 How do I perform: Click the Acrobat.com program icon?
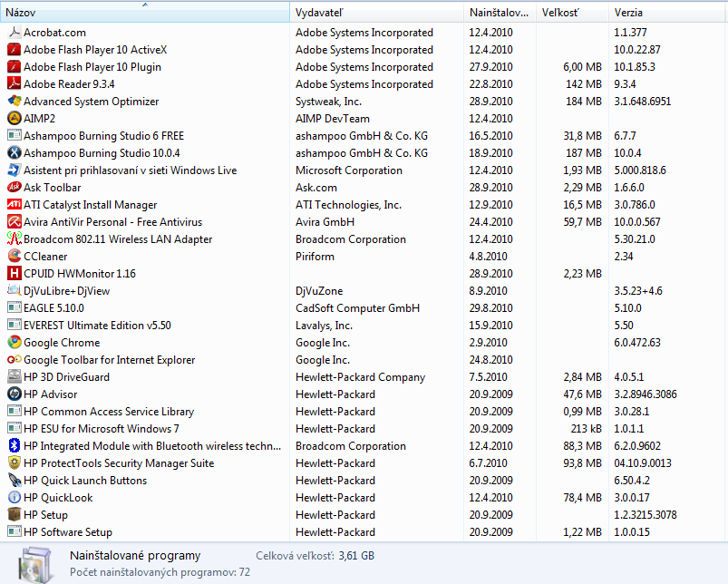click(x=15, y=33)
